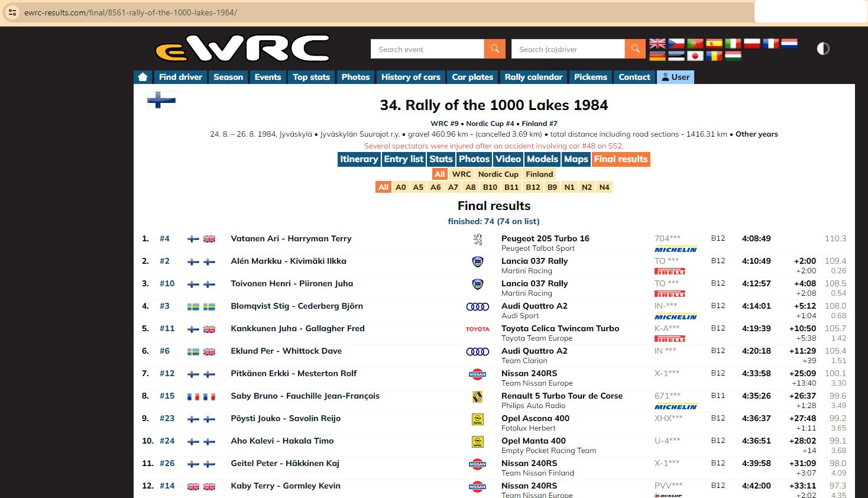Switch to the Entry list tab
The height and width of the screenshot is (498, 868).
click(x=403, y=159)
